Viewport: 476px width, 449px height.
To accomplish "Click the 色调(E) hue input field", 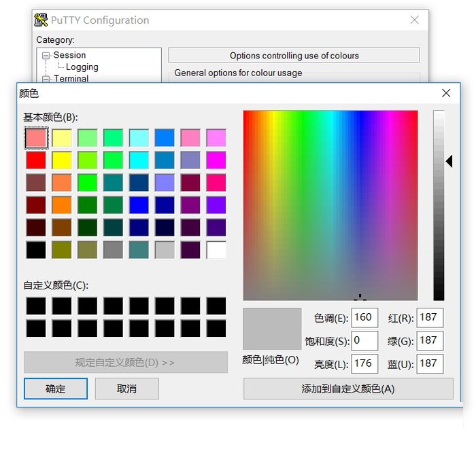I will click(364, 317).
